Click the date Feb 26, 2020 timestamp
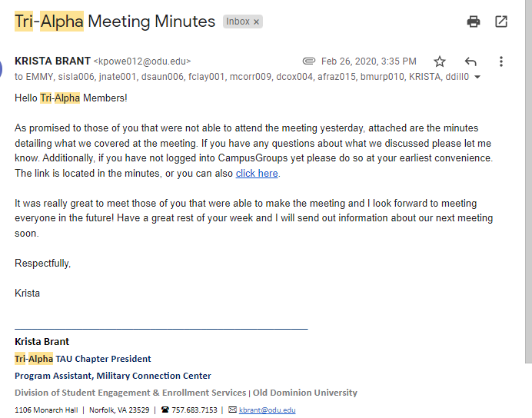 (x=369, y=61)
